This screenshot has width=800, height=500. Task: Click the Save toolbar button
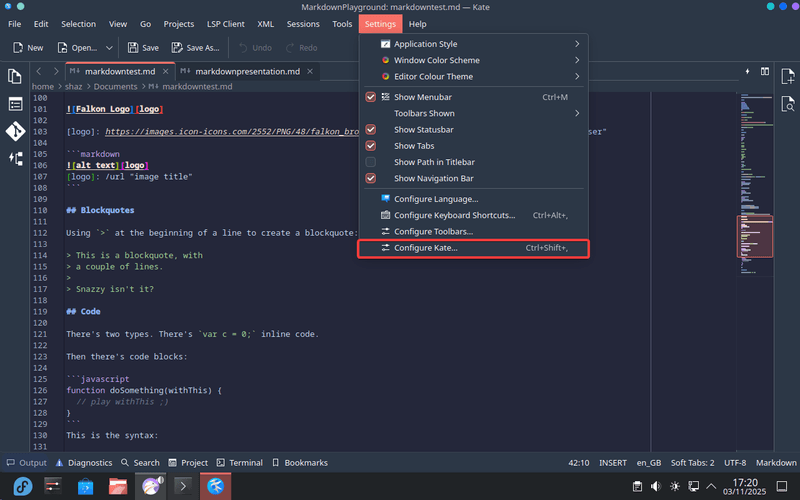[143, 47]
